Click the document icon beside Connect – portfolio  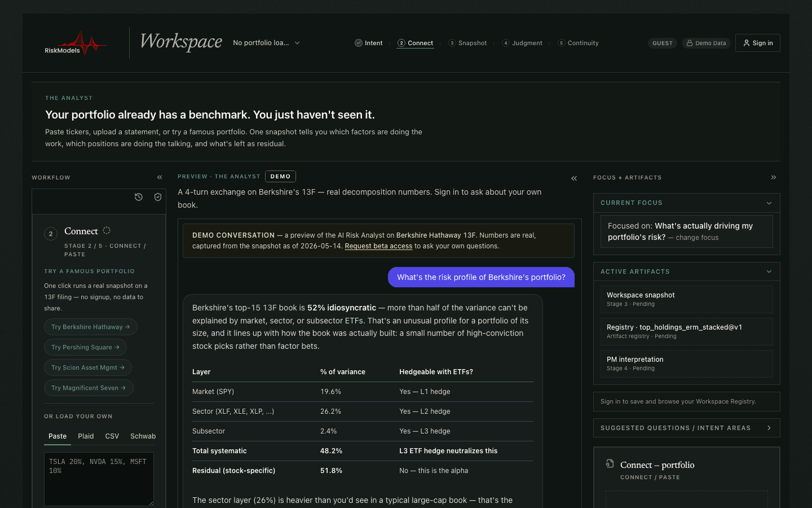pyautogui.click(x=610, y=463)
